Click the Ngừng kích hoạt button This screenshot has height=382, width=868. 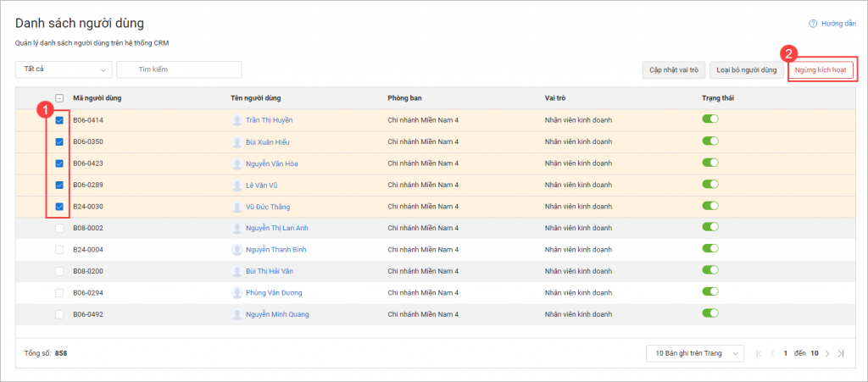(x=821, y=70)
